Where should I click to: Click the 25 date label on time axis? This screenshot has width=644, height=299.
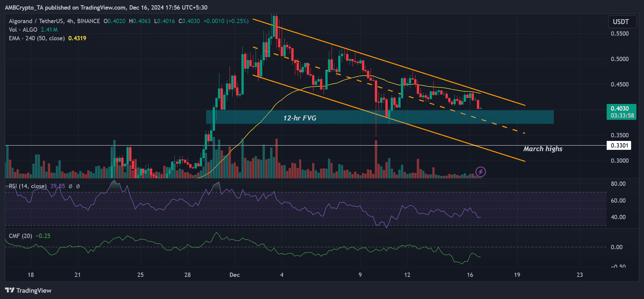pos(140,275)
